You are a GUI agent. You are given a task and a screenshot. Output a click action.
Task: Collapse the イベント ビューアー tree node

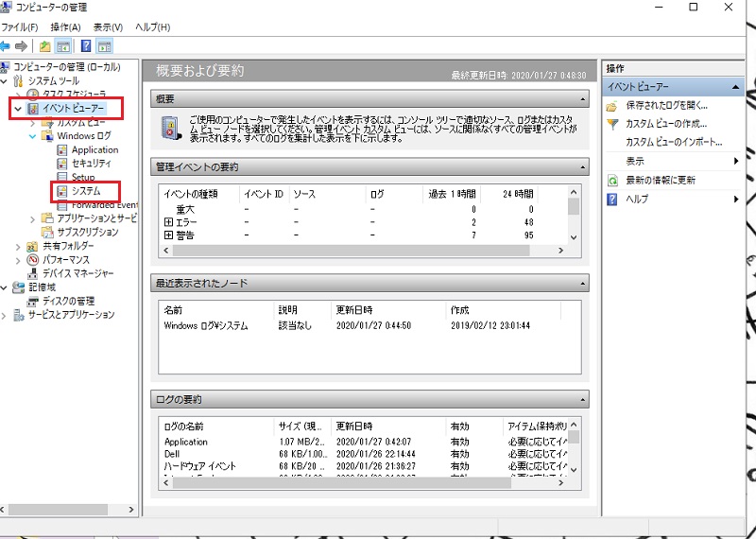tap(18, 109)
